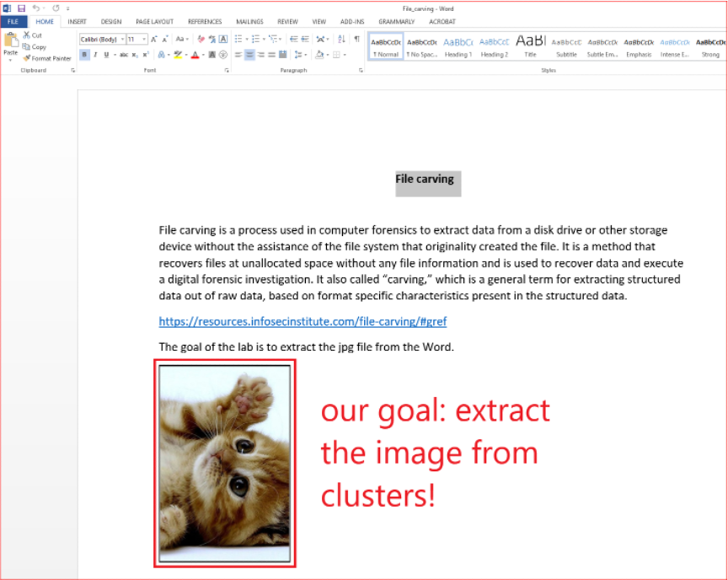728x580 pixels.
Task: Apply the No Spacing style
Action: 421,46
